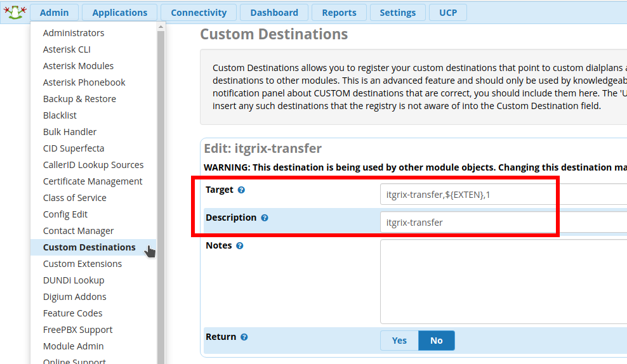Open Custom Extensions
Screen dimensions: 627x364
click(x=82, y=264)
